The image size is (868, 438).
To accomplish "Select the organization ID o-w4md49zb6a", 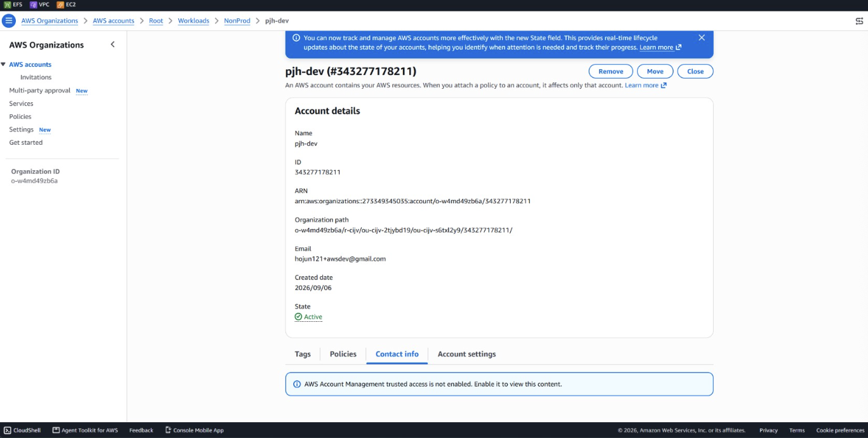I will tap(34, 181).
